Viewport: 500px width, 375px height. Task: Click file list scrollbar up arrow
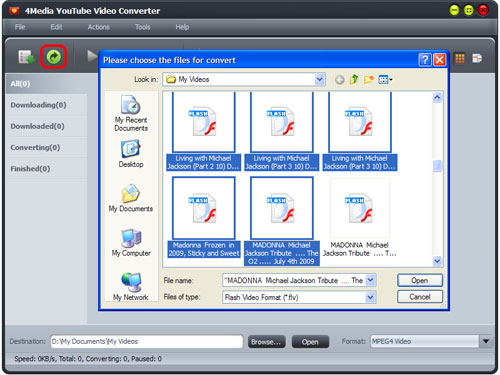(x=437, y=97)
